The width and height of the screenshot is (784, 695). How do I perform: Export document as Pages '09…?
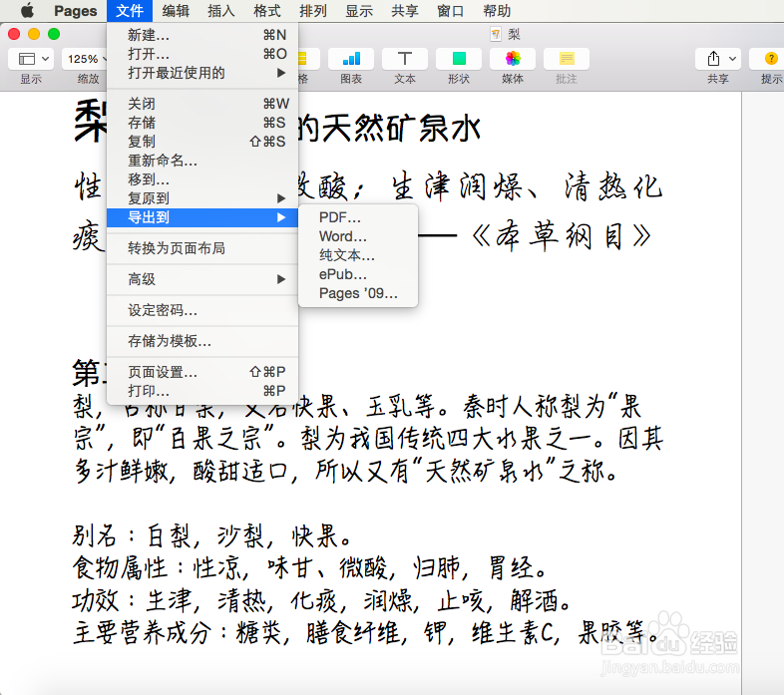coord(358,293)
